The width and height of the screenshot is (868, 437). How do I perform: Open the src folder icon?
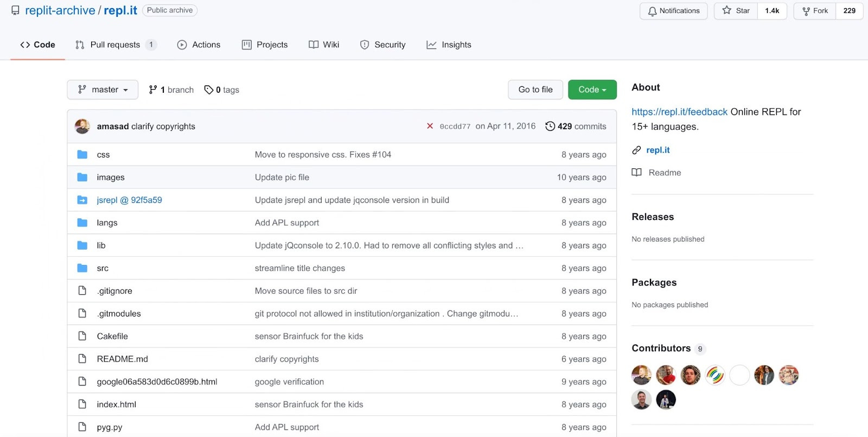[x=82, y=268]
